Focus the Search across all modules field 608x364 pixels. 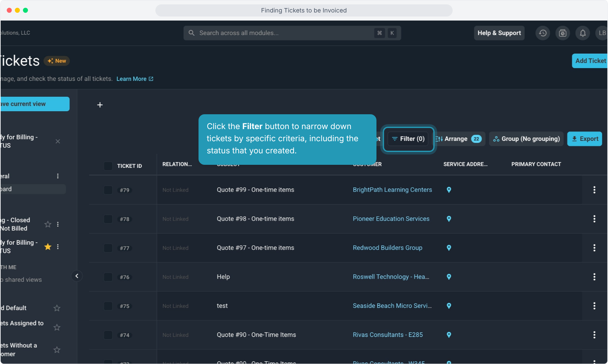pos(292,33)
